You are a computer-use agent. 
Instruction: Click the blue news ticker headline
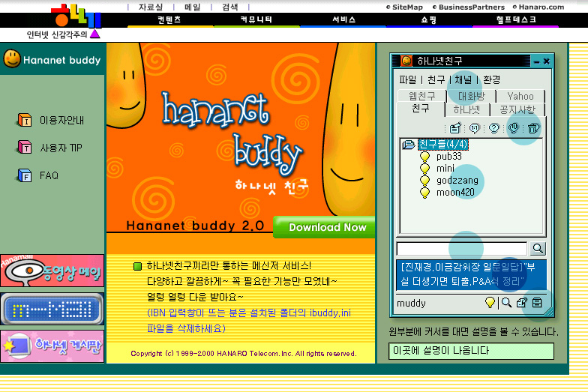(471, 274)
